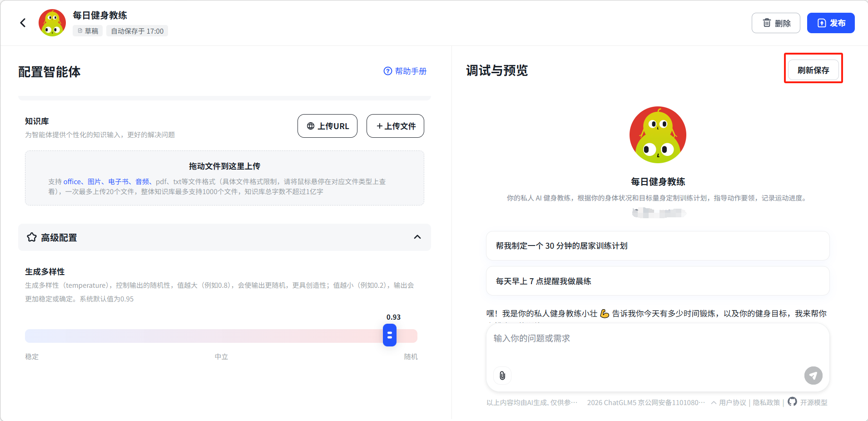Open the GitHub open-source model icon
Image resolution: width=868 pixels, height=421 pixels.
pyautogui.click(x=792, y=402)
